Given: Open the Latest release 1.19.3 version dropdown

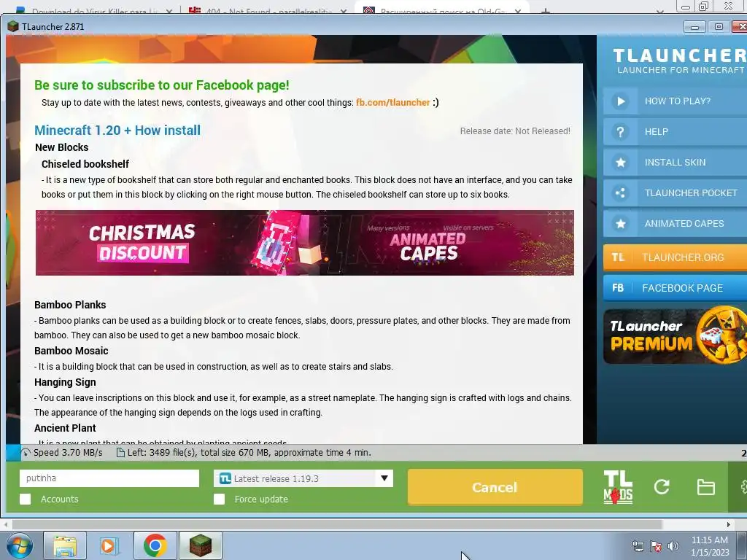Looking at the screenshot, I should tap(303, 478).
